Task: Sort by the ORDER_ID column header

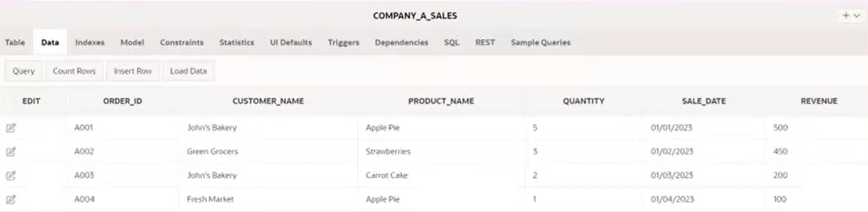Action: (122, 101)
